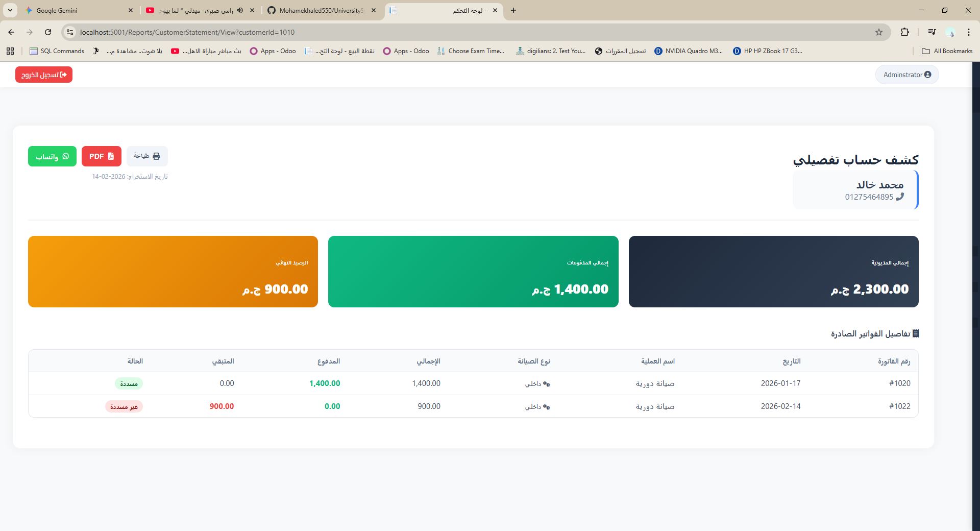Open the Chrome apps grid icon
Image resolution: width=980 pixels, height=531 pixels.
tap(10, 51)
